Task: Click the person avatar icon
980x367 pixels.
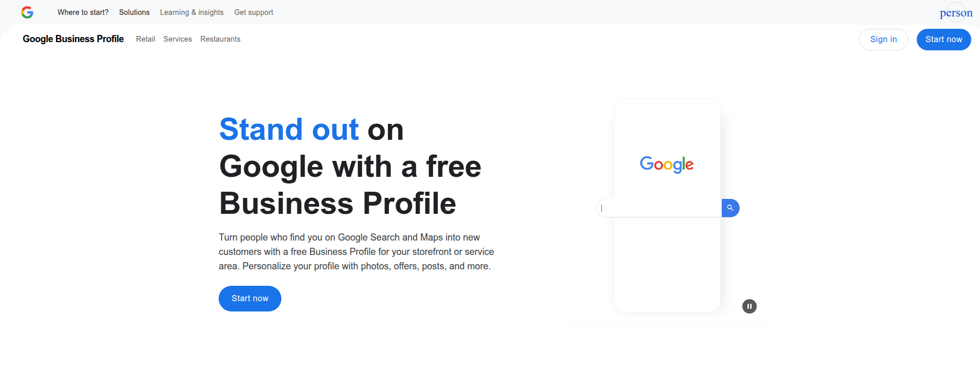Action: point(955,12)
